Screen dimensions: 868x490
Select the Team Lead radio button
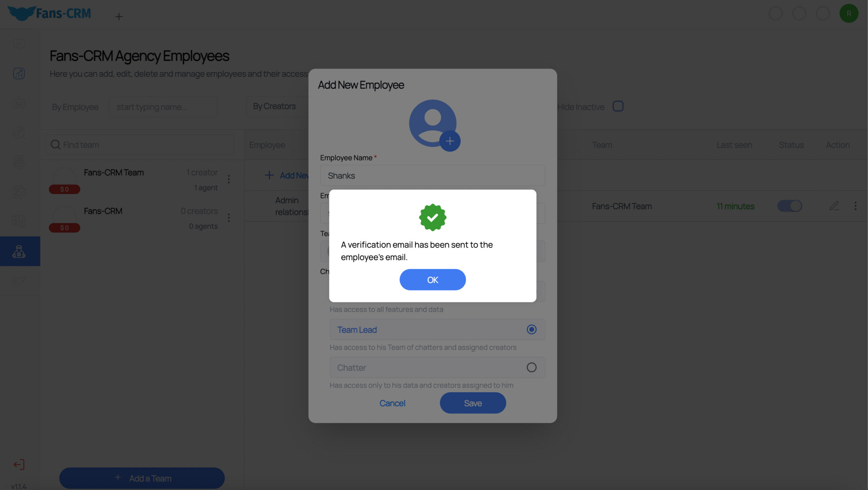531,329
